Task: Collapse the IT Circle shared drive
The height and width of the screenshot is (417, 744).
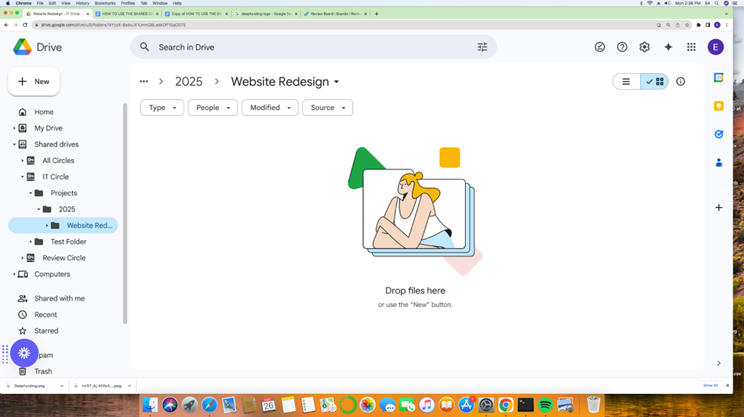Action: (23, 177)
